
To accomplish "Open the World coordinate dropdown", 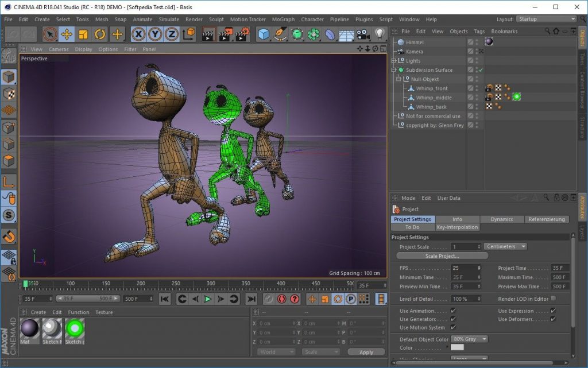I will [276, 352].
